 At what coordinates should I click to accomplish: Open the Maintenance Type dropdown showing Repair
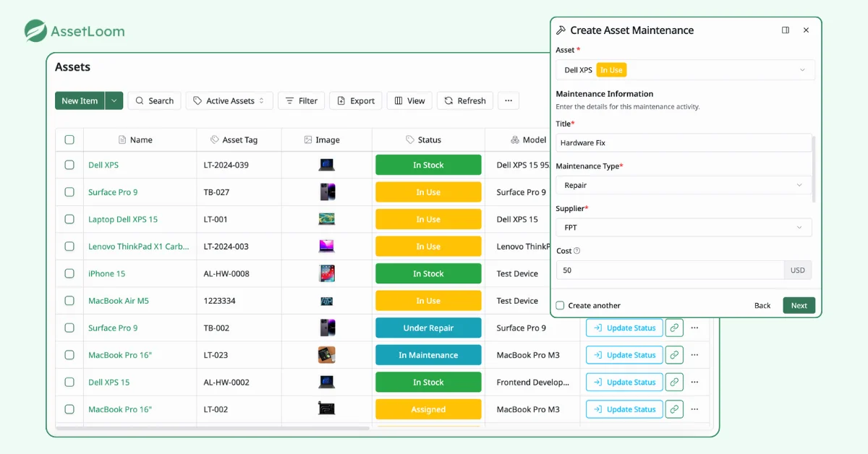(x=684, y=185)
